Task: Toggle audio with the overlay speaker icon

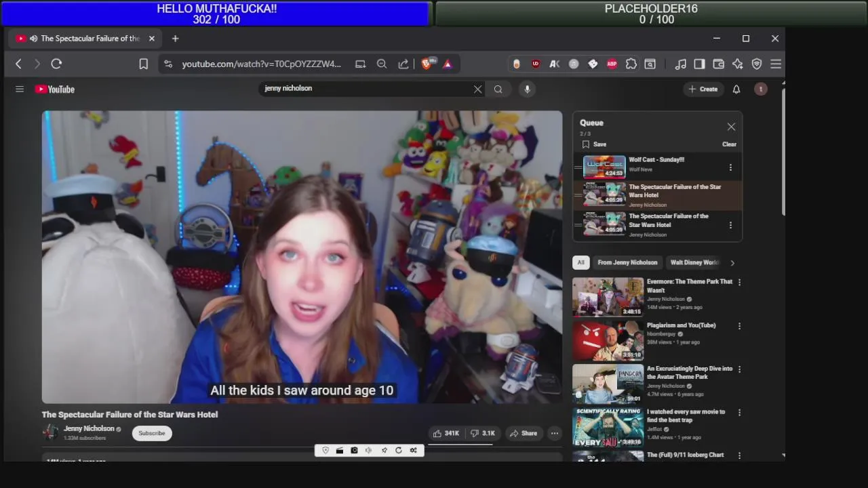Action: pyautogui.click(x=368, y=451)
